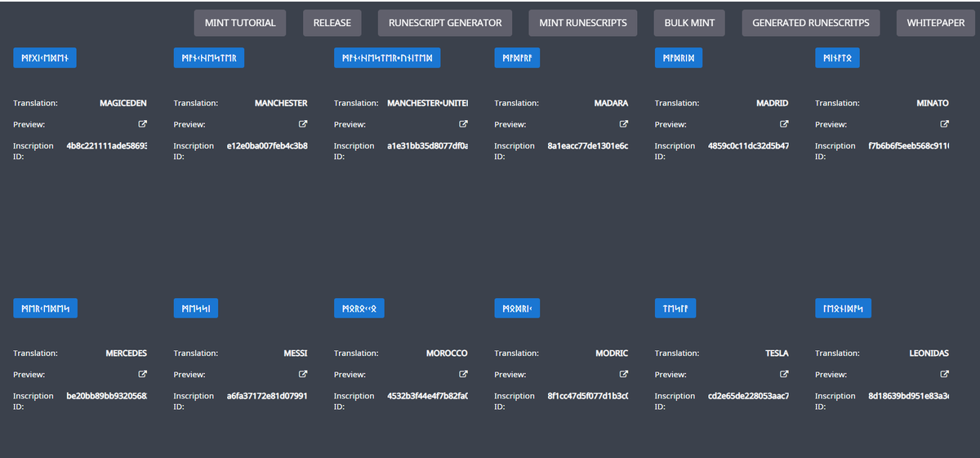
Task: Select the TESLA translation text
Action: [777, 354]
